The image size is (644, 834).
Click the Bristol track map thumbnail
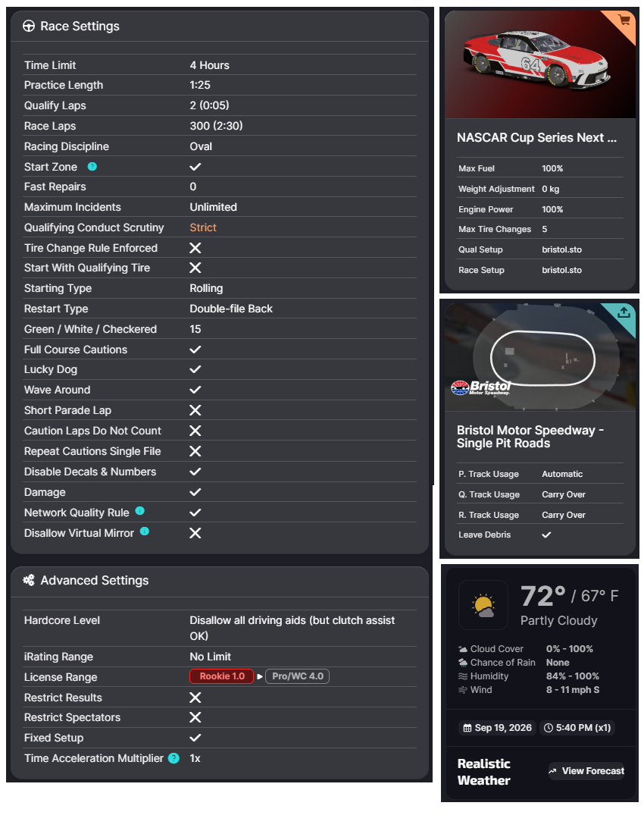point(540,357)
